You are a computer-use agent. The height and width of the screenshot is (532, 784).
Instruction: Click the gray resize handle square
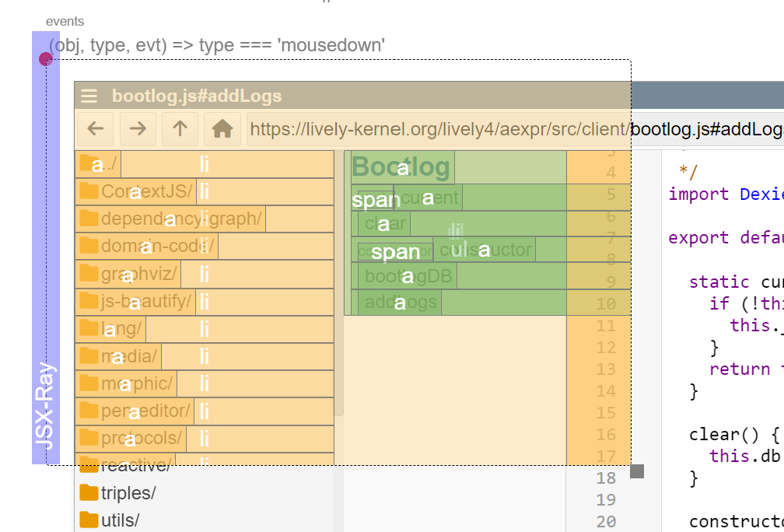pyautogui.click(x=637, y=471)
